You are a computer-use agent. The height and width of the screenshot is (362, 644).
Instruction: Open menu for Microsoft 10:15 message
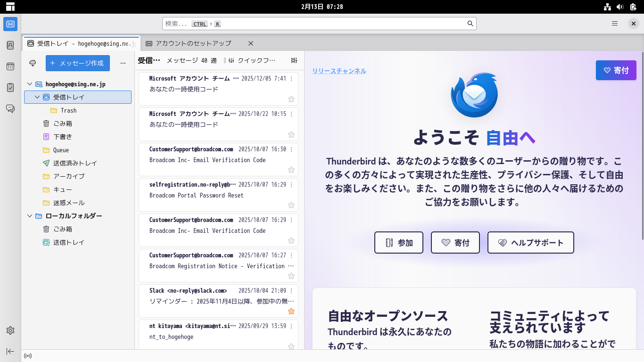(x=291, y=114)
